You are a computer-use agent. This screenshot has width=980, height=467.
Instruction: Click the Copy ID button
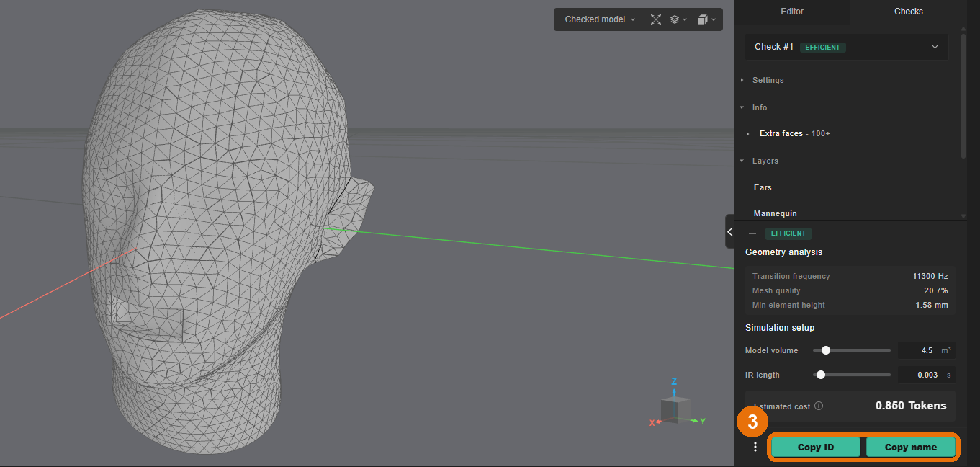pyautogui.click(x=816, y=447)
